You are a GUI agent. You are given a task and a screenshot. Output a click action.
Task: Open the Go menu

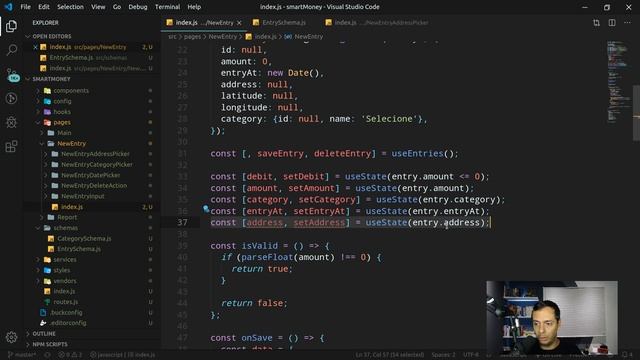tap(117, 7)
